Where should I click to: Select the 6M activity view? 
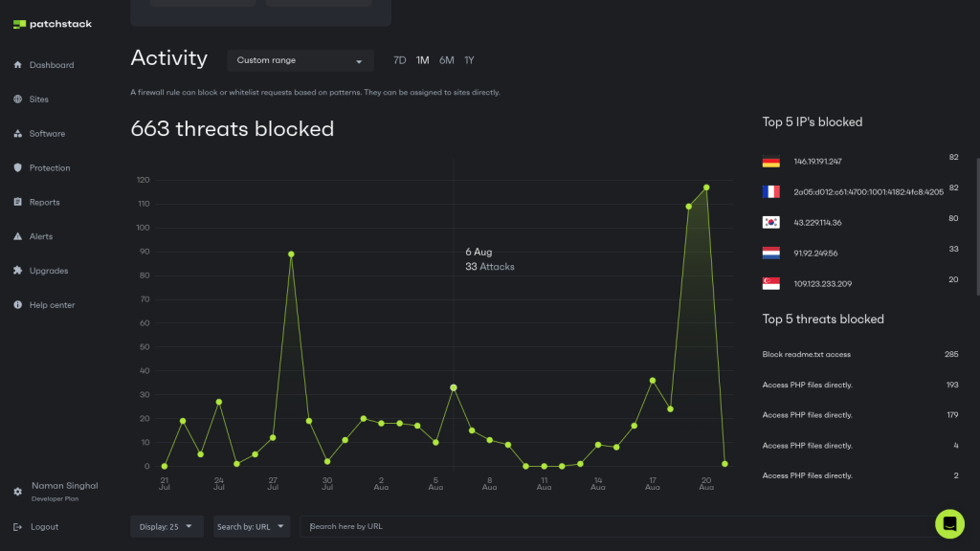coord(445,59)
